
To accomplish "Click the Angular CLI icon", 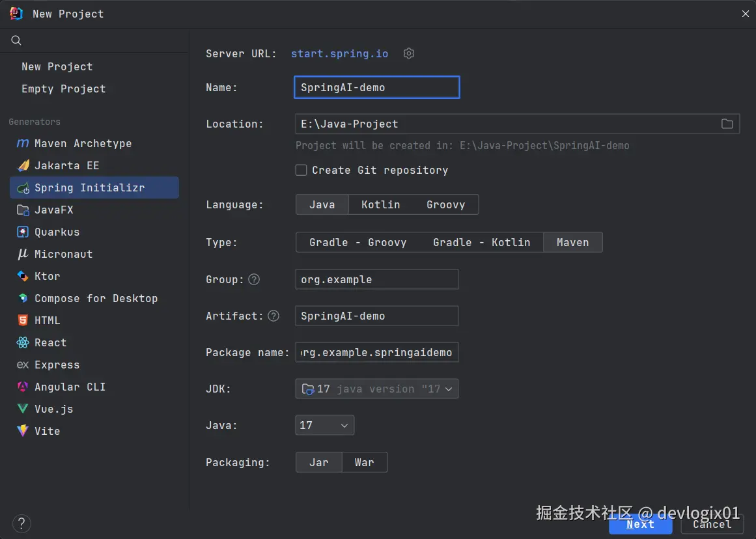I will click(x=23, y=387).
